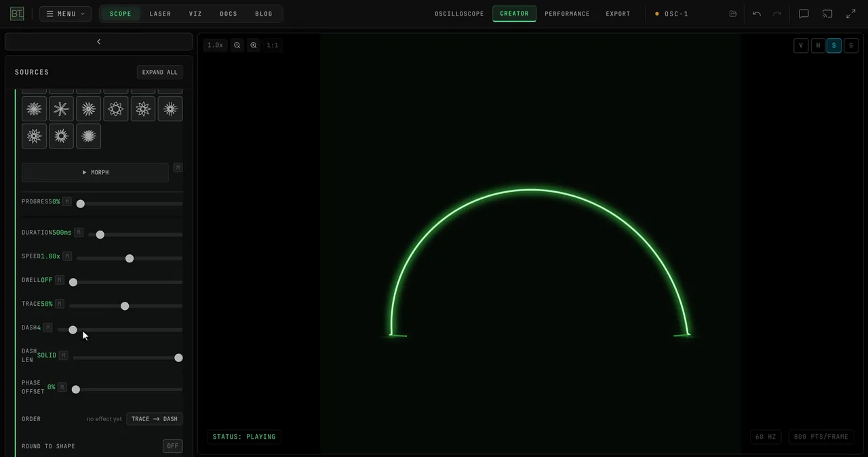Viewport: 868px width, 457px height.
Task: Select the thin six-armed asterisk shape preset
Action: 61,108
